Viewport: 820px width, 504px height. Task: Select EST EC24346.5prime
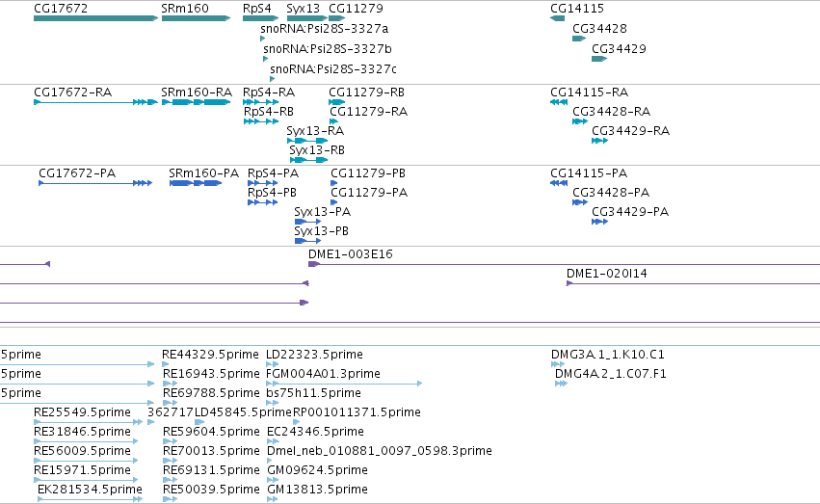(x=315, y=433)
